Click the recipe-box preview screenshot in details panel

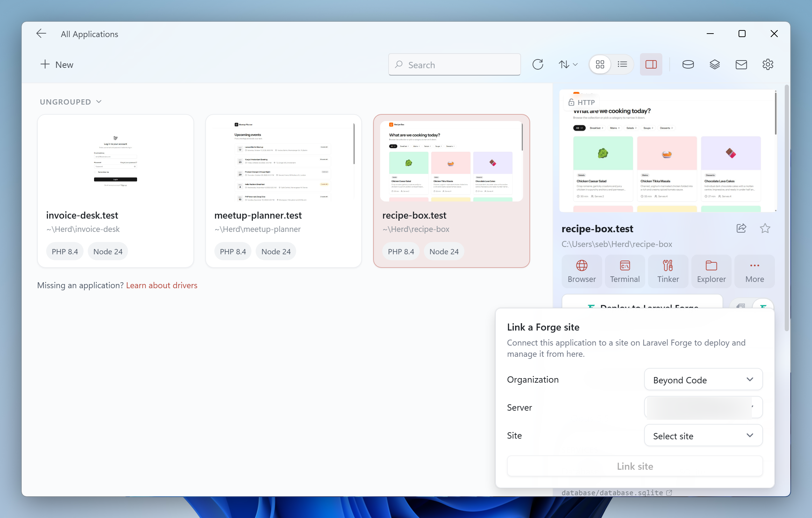click(x=668, y=151)
